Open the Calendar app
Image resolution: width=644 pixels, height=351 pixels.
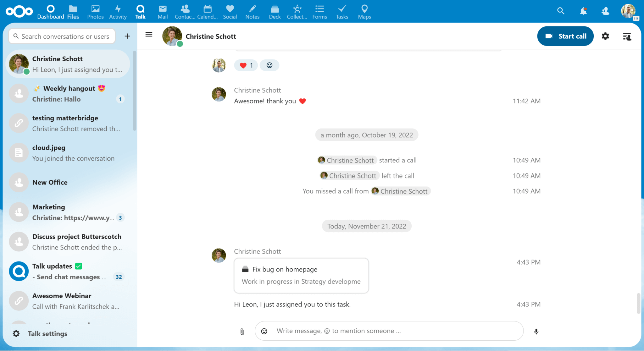(x=207, y=12)
